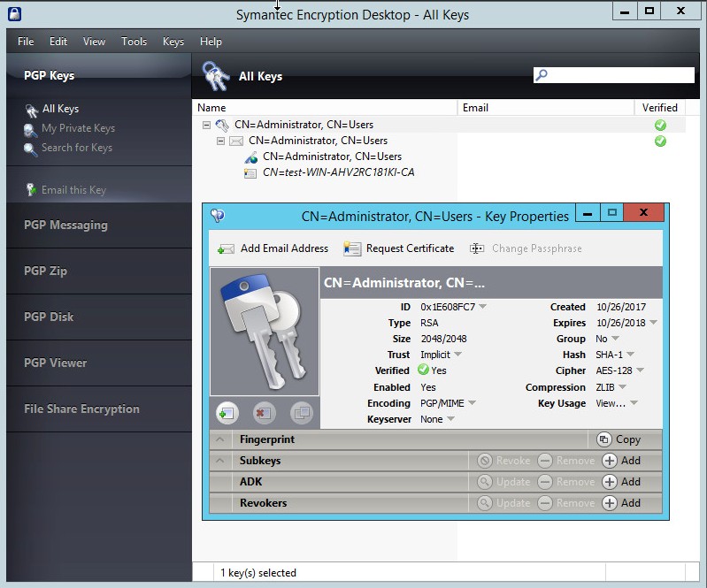Click the Add button in ADK row
This screenshot has width=707, height=588.
tap(622, 482)
